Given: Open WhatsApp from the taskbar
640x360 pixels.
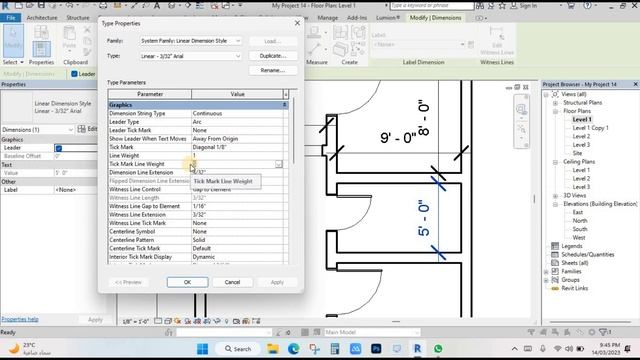Looking at the screenshot, I should click(x=438, y=349).
